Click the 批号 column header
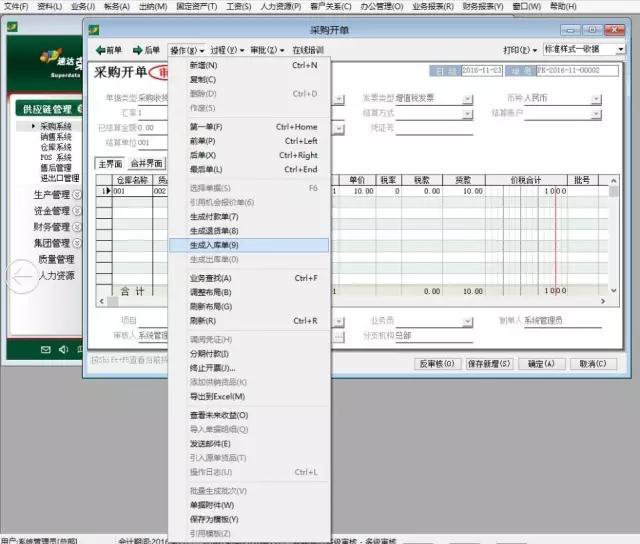 (x=582, y=180)
